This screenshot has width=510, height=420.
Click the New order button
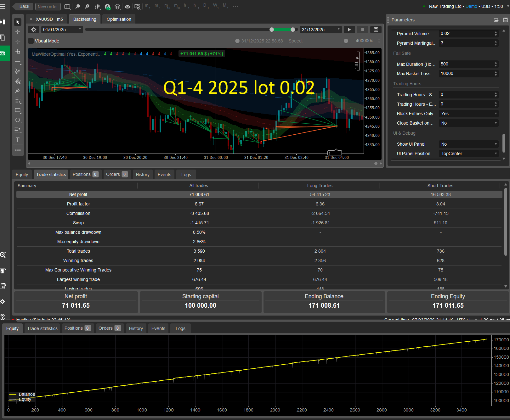48,6
